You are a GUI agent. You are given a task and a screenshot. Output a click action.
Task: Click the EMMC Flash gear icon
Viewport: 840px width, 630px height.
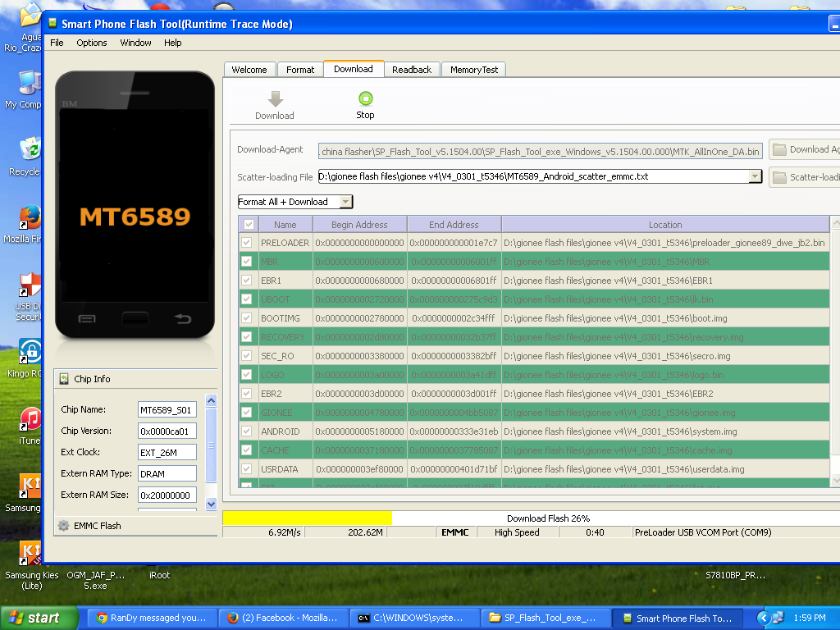(64, 526)
